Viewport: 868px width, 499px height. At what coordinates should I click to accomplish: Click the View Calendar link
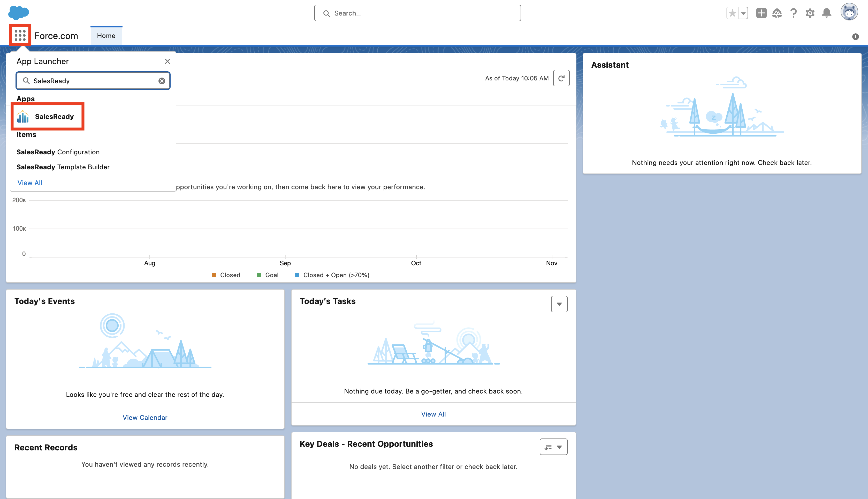coord(145,418)
